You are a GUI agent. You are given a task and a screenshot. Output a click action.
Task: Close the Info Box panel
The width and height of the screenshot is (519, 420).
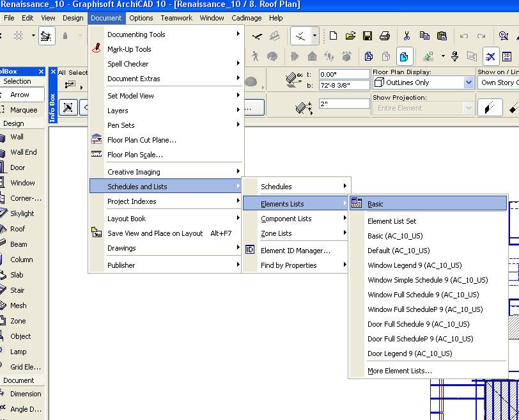[x=54, y=72]
